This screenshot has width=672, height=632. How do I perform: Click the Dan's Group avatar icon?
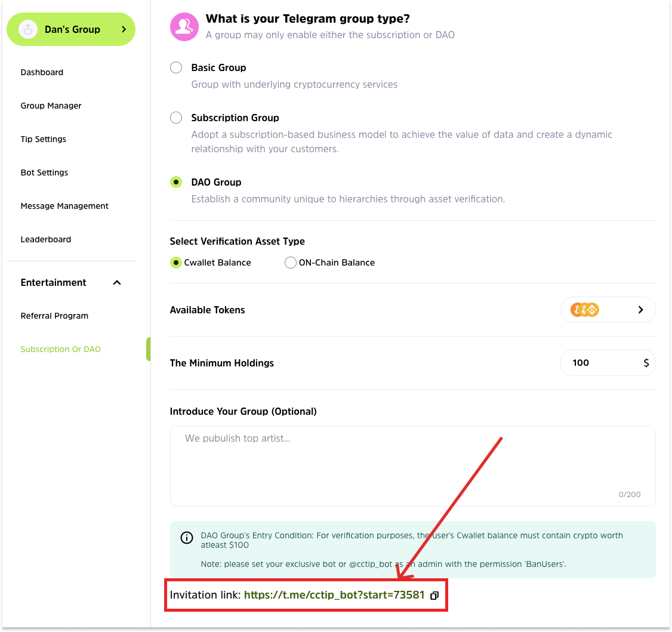28,29
